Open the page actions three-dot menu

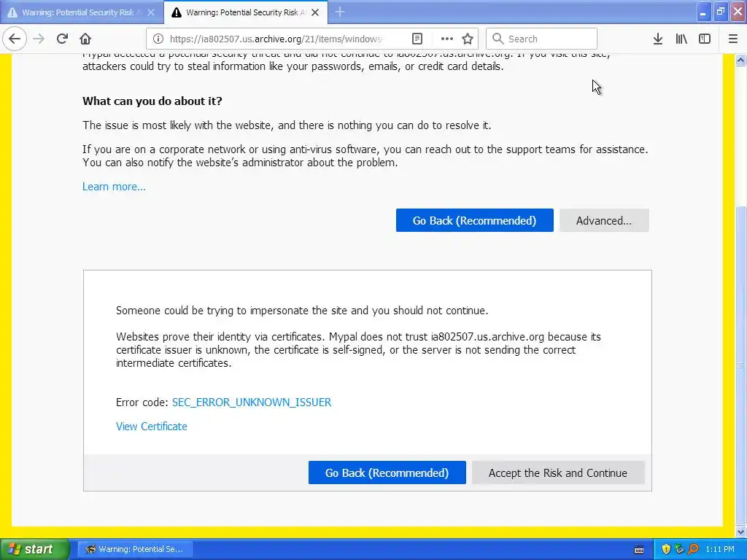coord(446,39)
